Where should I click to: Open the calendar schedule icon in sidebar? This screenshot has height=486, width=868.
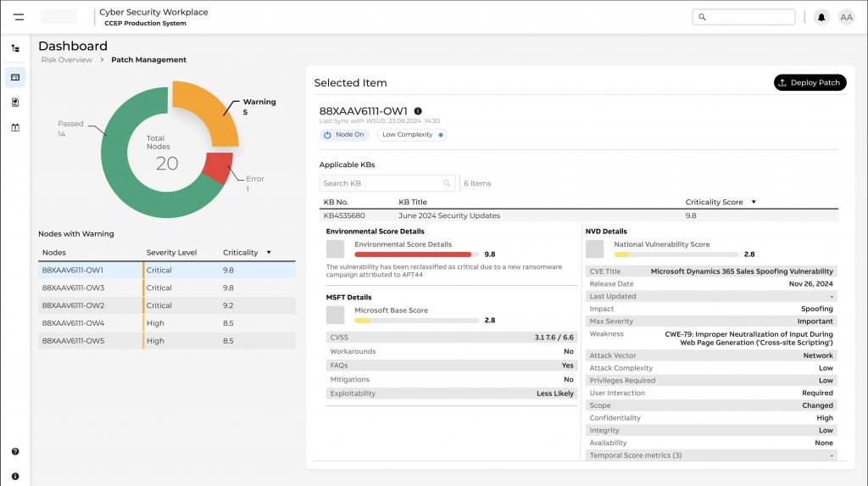coord(15,128)
